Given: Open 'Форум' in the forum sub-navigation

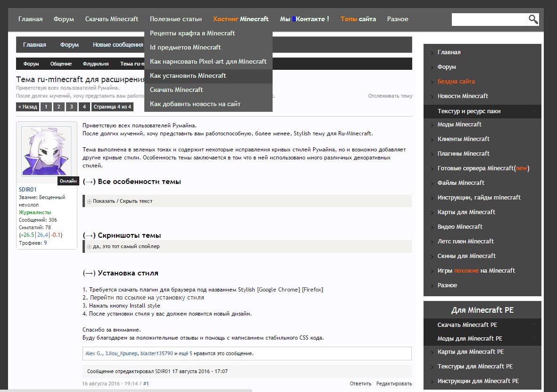Looking at the screenshot, I should 70,45.
